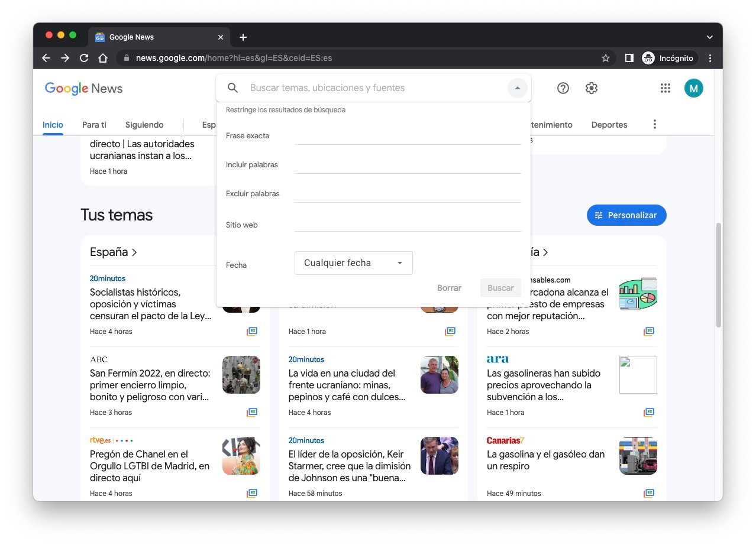Open the three-dot overflow menu beside Deportes
This screenshot has height=545, width=756.
[x=654, y=124]
